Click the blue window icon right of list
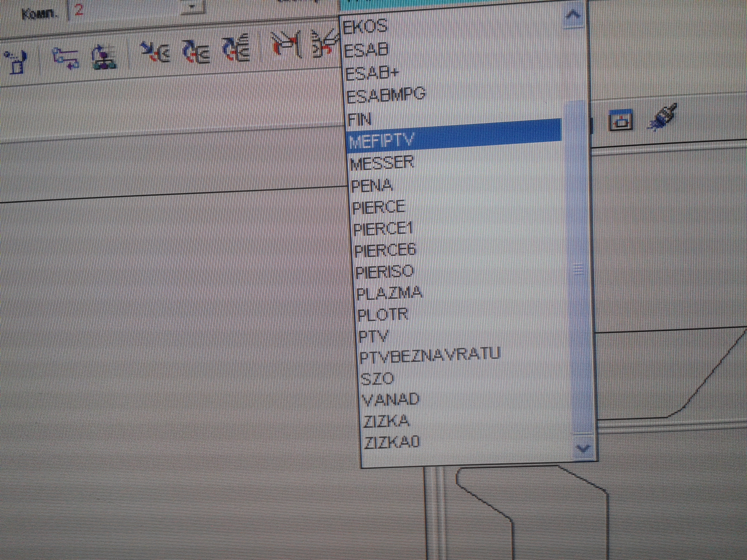This screenshot has height=560, width=747. tap(620, 120)
